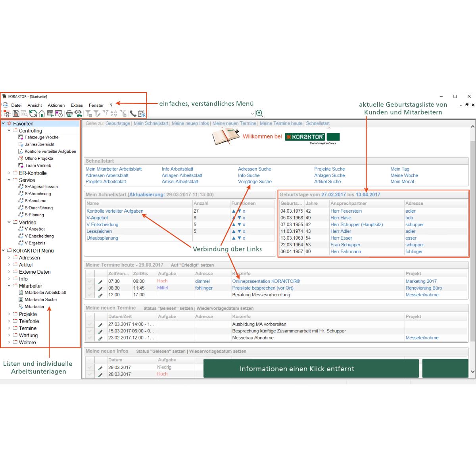The image size is (476, 476).
Task: Edit the 07:30 appointment via pencil icon
Action: pos(100,282)
